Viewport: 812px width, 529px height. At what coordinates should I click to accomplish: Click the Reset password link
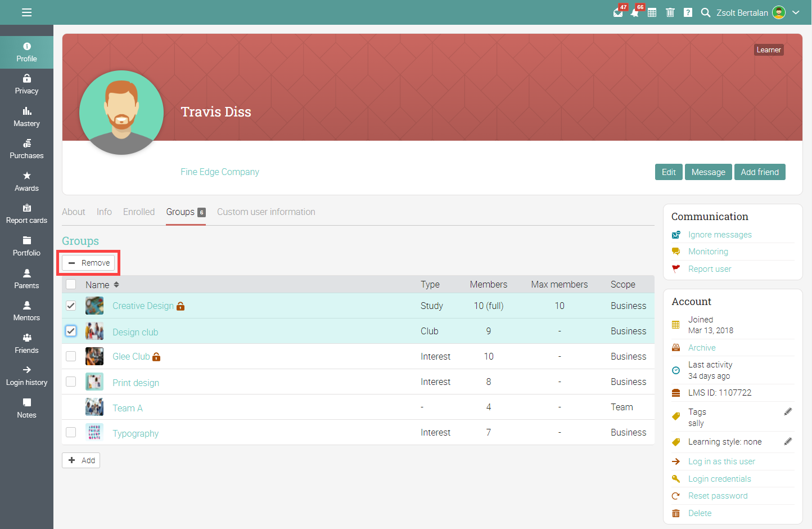pyautogui.click(x=718, y=496)
